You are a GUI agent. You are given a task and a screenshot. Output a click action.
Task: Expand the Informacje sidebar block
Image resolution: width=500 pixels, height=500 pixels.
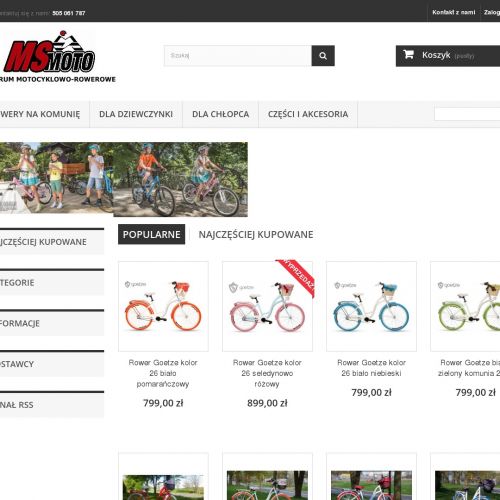52,323
